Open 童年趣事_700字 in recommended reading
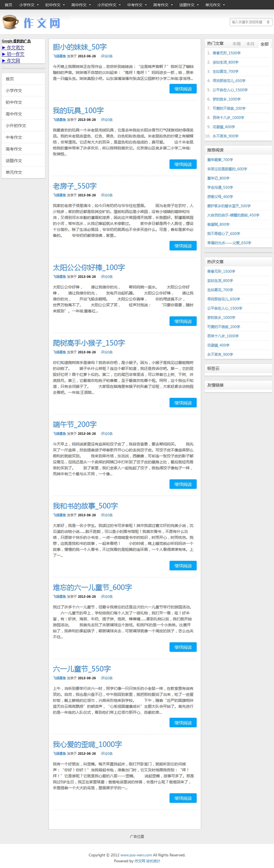Screen dimensions: 274x868 coord(220,160)
